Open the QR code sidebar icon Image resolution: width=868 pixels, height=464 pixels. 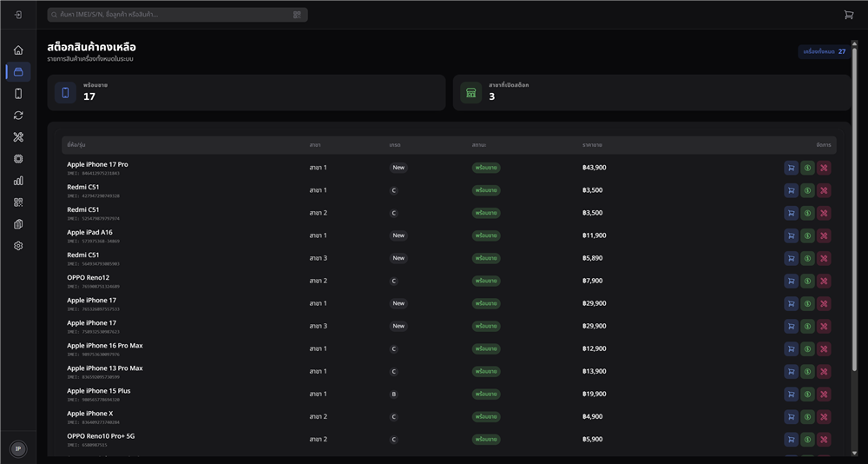pos(18,202)
